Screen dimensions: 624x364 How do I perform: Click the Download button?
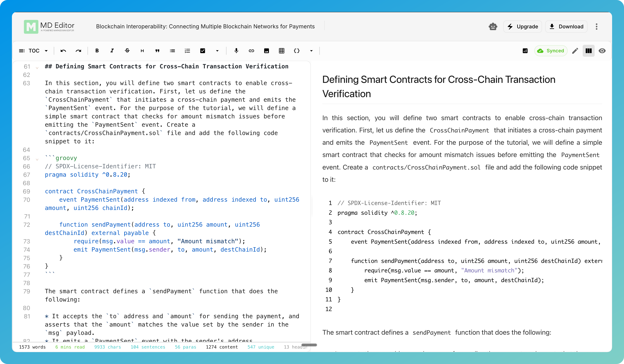(x=566, y=26)
